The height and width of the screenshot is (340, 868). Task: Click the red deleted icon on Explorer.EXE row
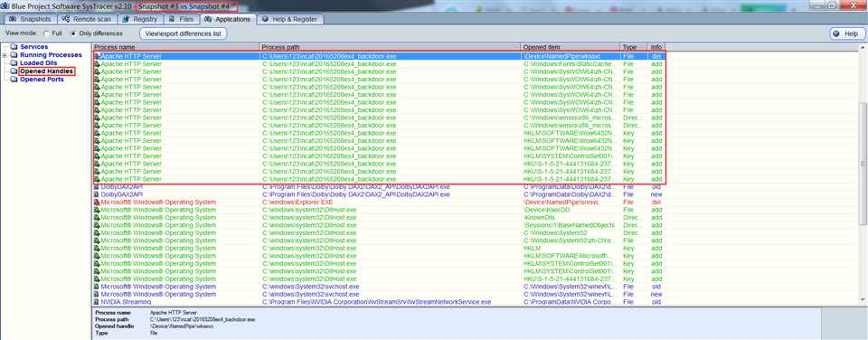click(97, 203)
